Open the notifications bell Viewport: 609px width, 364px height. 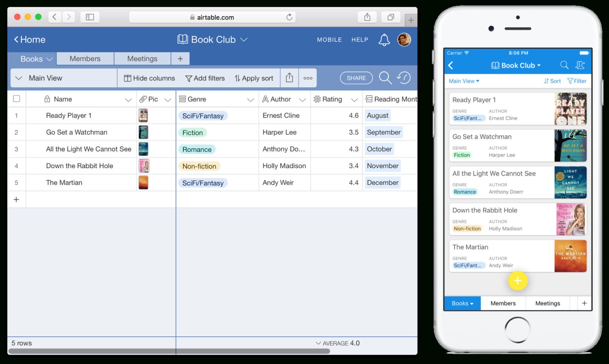point(384,39)
